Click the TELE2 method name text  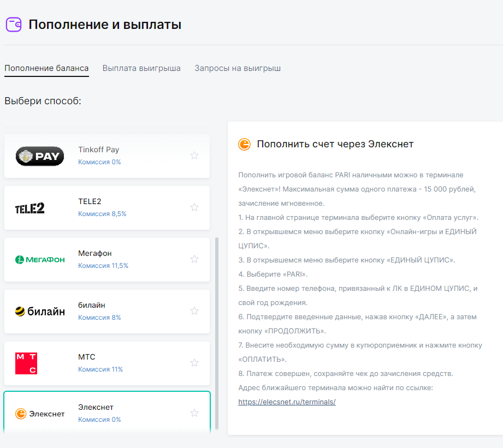click(90, 201)
